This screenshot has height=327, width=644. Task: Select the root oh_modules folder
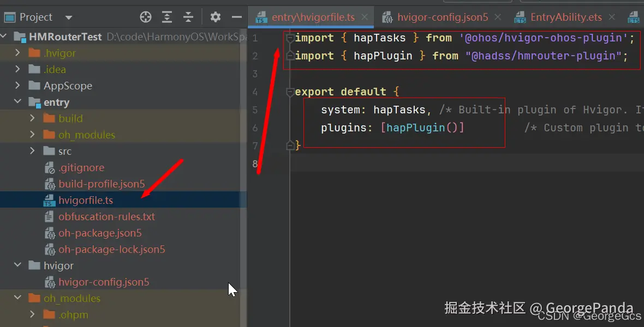[x=72, y=299]
